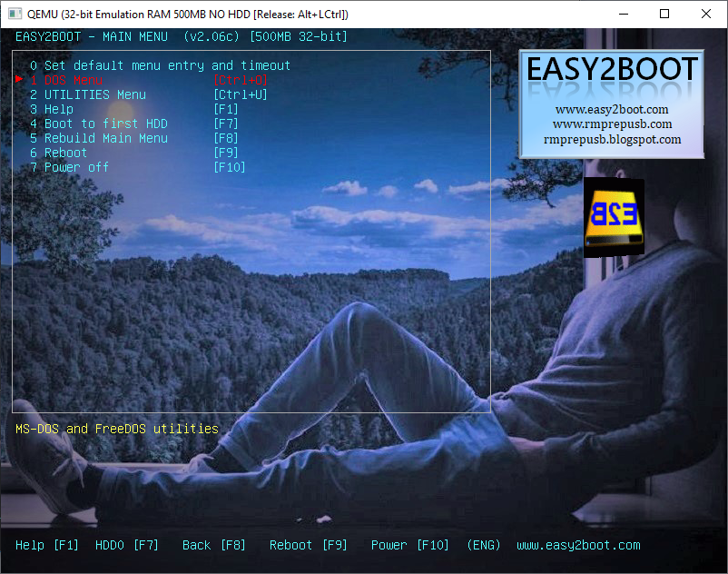728x574 pixels.
Task: Click Reboot [F9] in the bottom bar
Action: pos(309,545)
